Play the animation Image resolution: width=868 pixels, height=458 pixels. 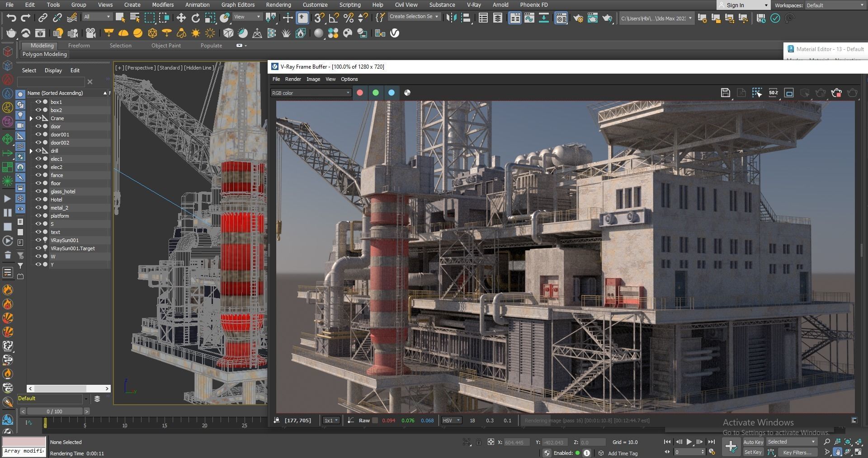pyautogui.click(x=689, y=442)
